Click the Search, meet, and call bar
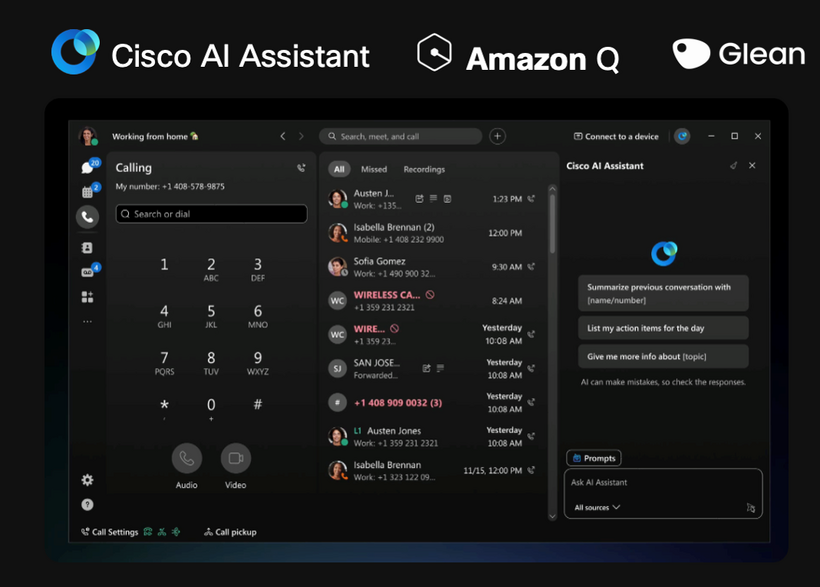The image size is (820, 587). pos(401,136)
